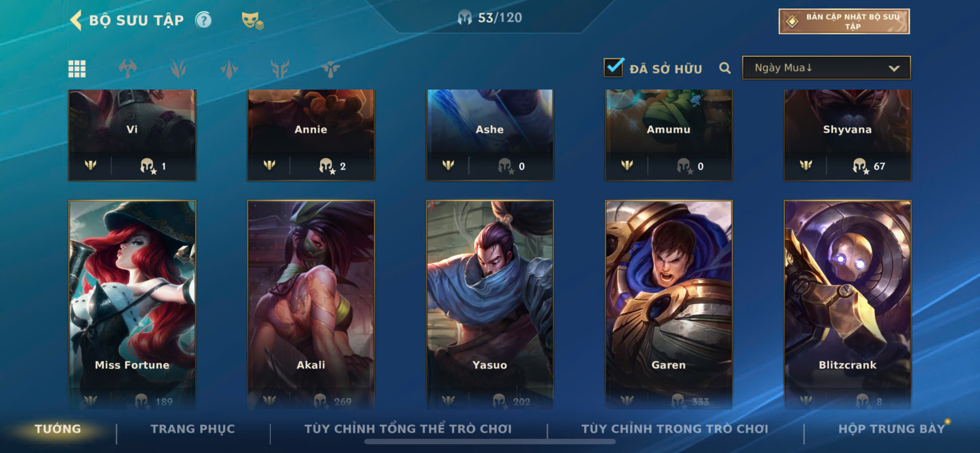The image size is (980, 453).
Task: Go back using the Bộ Sưu Tập arrow
Action: pos(76,20)
